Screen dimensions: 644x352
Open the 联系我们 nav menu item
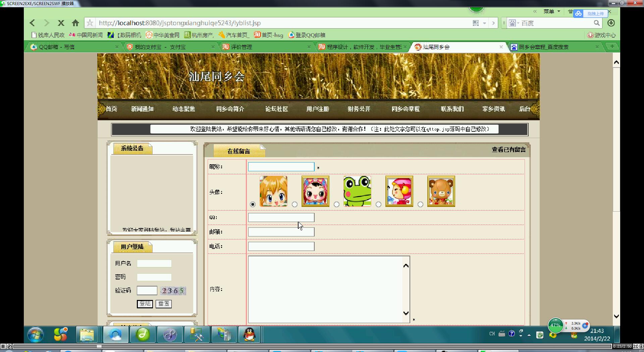point(452,109)
